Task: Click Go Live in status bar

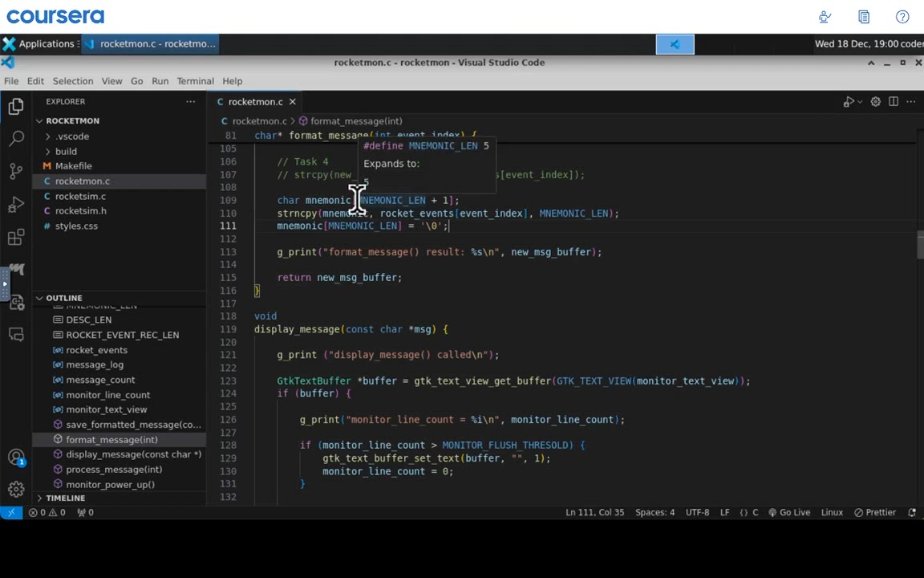Action: point(789,512)
